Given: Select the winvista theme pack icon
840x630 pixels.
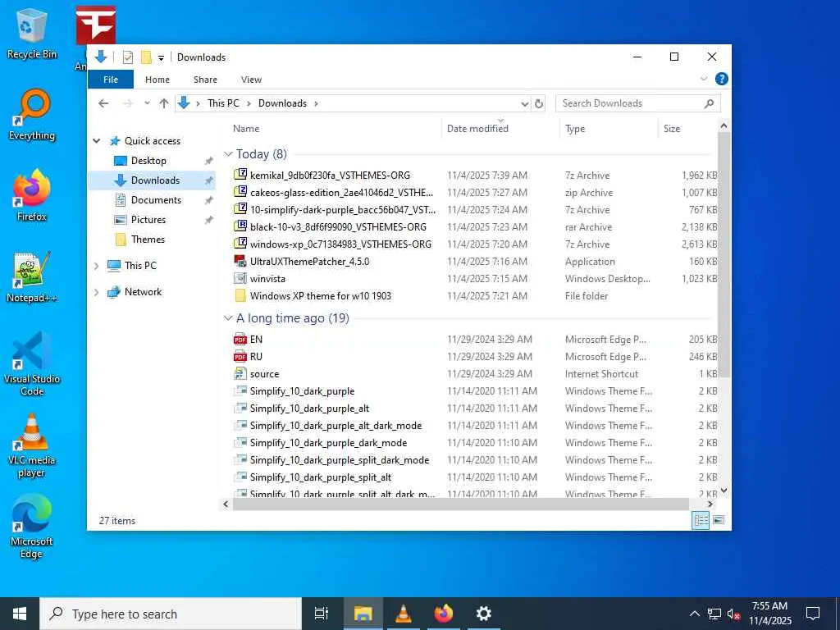Looking at the screenshot, I should (240, 278).
